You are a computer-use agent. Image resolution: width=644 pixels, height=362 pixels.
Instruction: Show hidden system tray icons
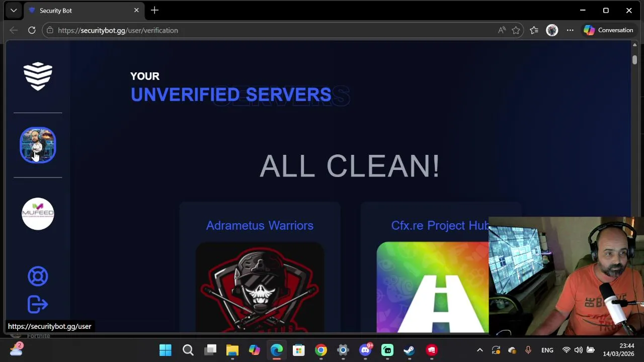[480, 350]
